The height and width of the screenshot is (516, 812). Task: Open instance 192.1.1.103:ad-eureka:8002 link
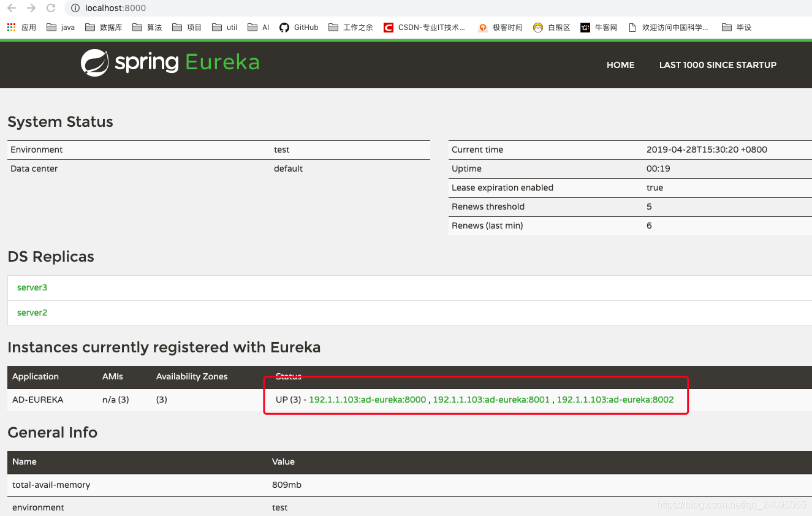(x=615, y=400)
